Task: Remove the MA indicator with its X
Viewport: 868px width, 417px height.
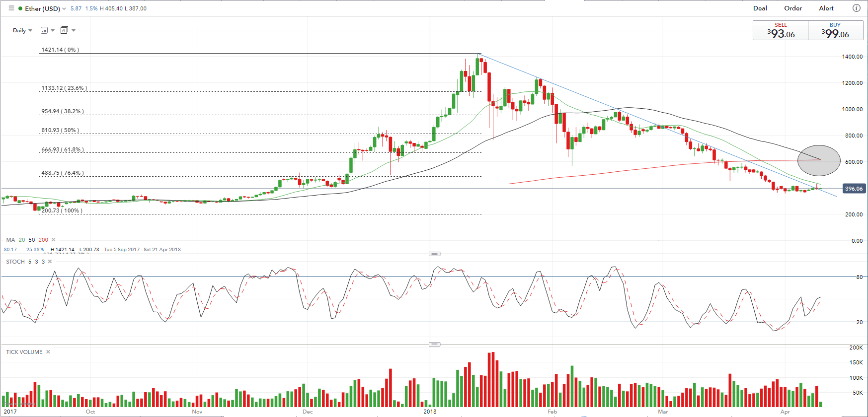Action: tap(54, 240)
